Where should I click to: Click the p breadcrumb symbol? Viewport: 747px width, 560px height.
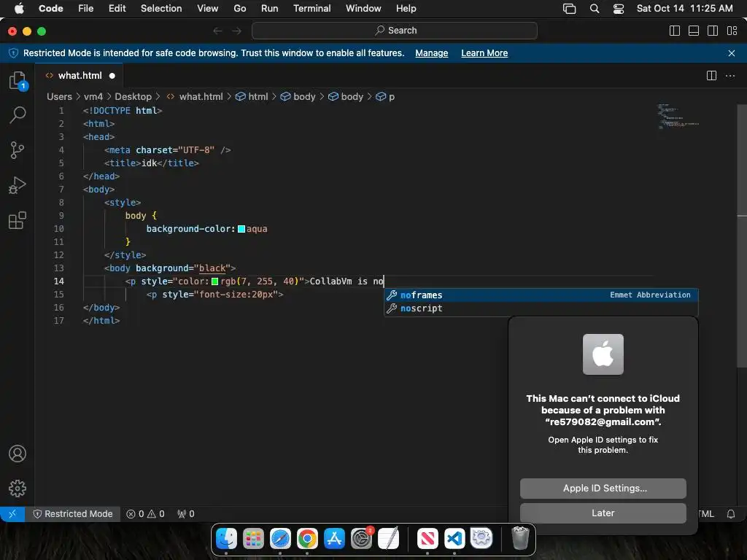tap(385, 97)
